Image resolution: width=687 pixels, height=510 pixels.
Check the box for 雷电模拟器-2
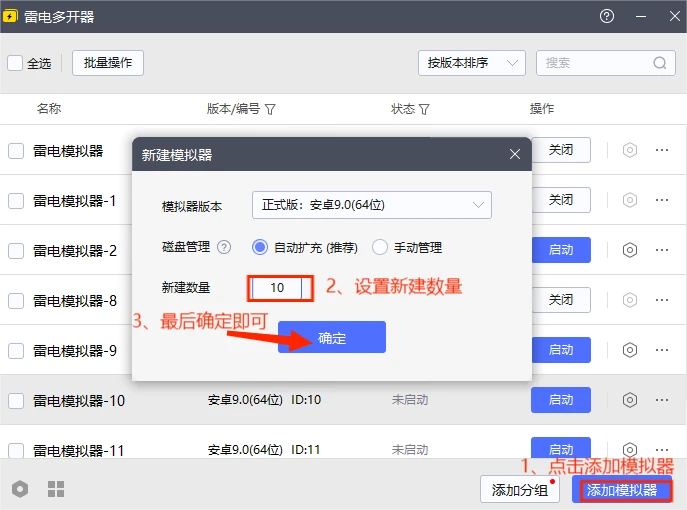click(16, 251)
